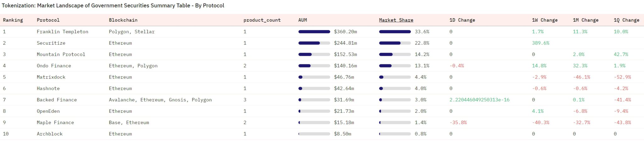The image size is (644, 141).
Task: Select the Blockchain column header
Action: point(123,20)
